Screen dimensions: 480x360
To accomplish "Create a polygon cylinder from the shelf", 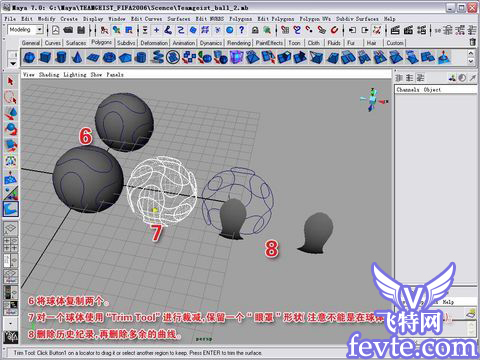I will click(61, 57).
